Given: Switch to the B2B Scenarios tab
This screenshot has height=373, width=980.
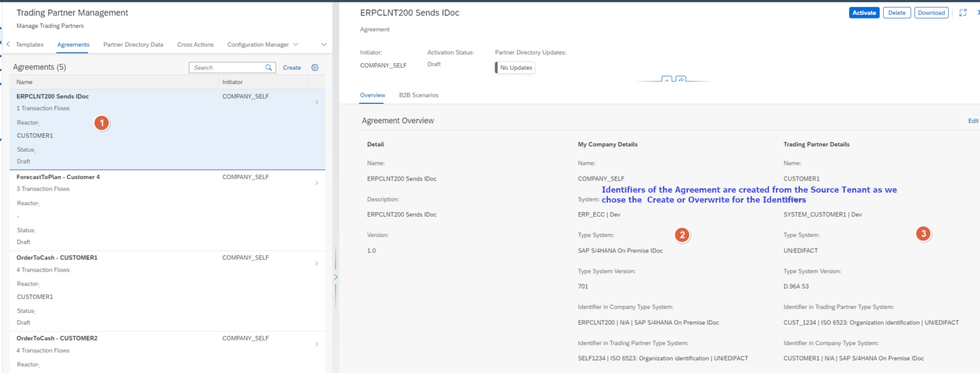Looking at the screenshot, I should pos(419,95).
